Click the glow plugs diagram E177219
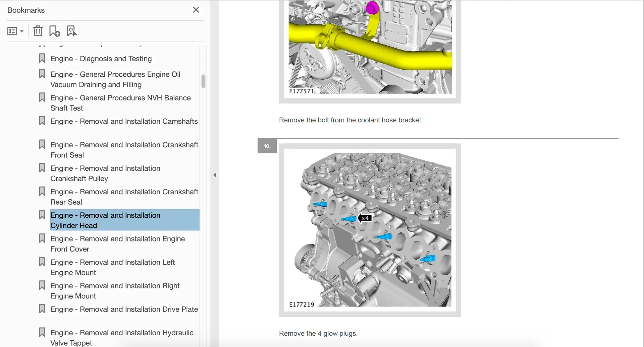The width and height of the screenshot is (644, 347). (370, 230)
